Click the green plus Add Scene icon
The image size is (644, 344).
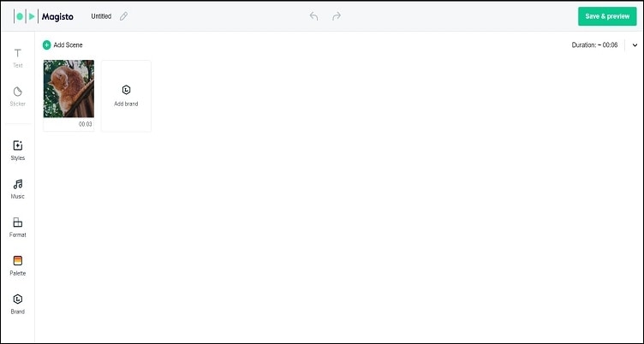47,45
